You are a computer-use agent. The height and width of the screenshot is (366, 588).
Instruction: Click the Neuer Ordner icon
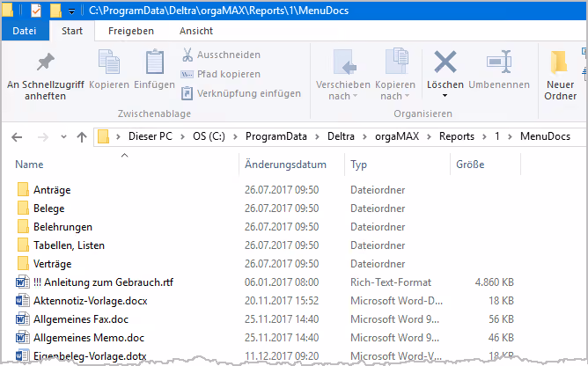tap(559, 62)
